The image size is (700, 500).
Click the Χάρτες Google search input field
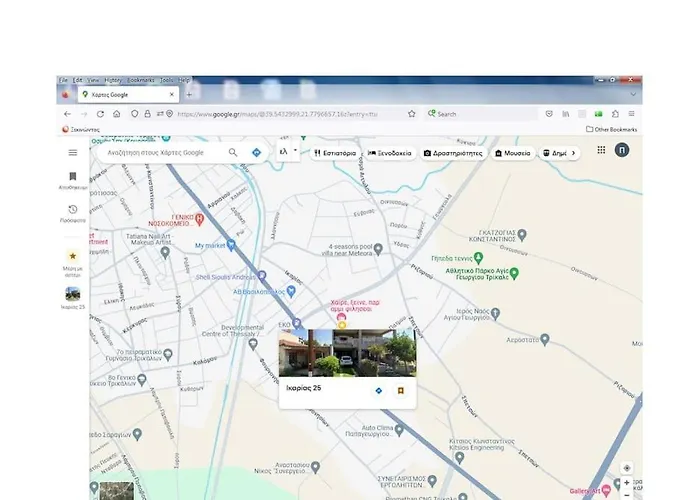point(160,153)
